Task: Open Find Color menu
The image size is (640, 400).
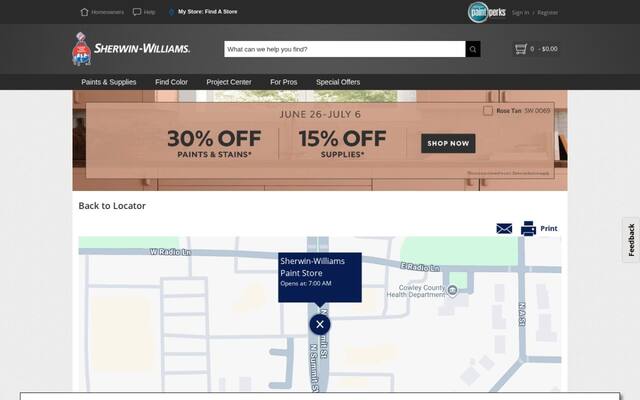Action: (x=171, y=82)
